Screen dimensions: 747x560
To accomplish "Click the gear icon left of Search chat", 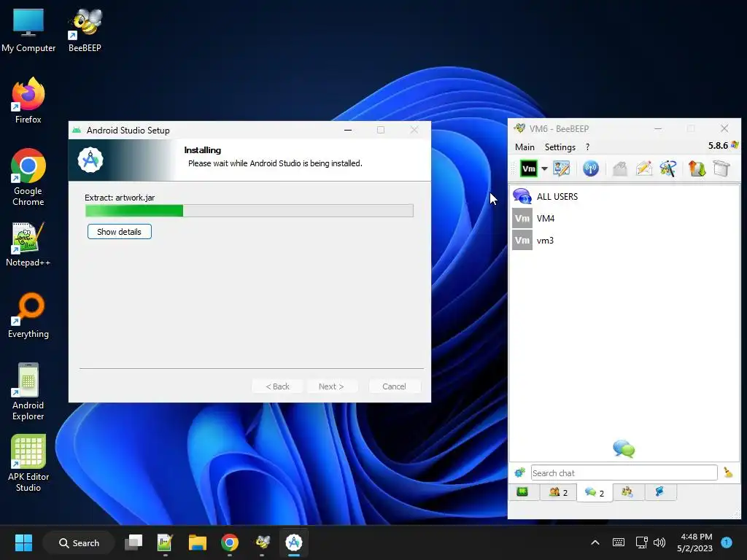I will (519, 472).
